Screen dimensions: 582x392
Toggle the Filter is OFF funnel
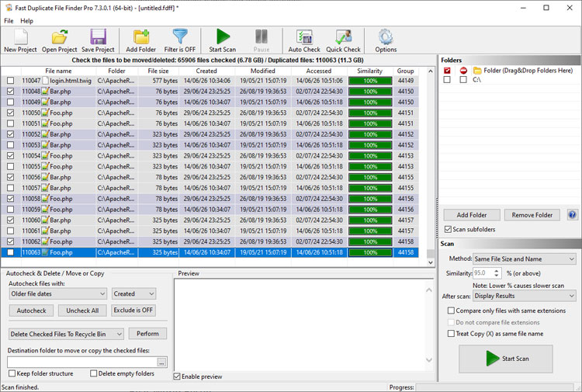click(180, 40)
